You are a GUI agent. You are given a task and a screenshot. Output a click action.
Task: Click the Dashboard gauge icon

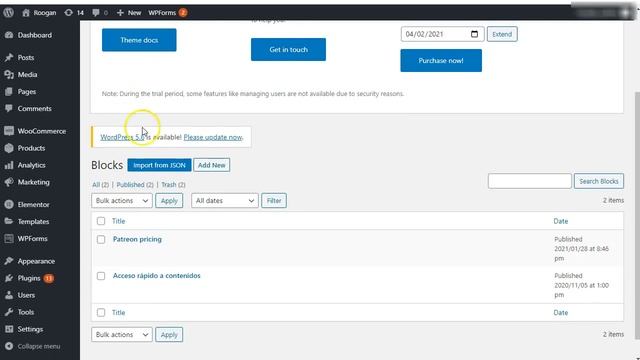pyautogui.click(x=9, y=35)
